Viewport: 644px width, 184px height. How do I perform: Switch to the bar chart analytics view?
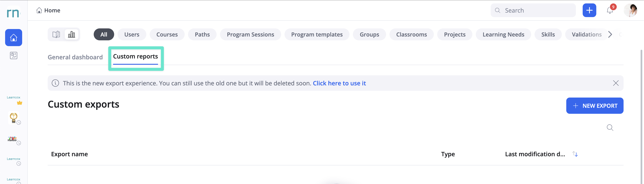(72, 34)
